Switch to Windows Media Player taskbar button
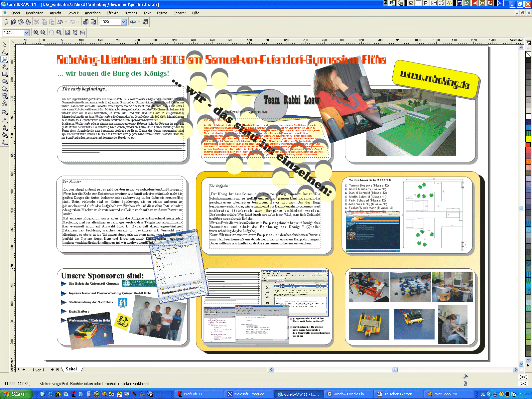532x399 pixels. [x=348, y=394]
